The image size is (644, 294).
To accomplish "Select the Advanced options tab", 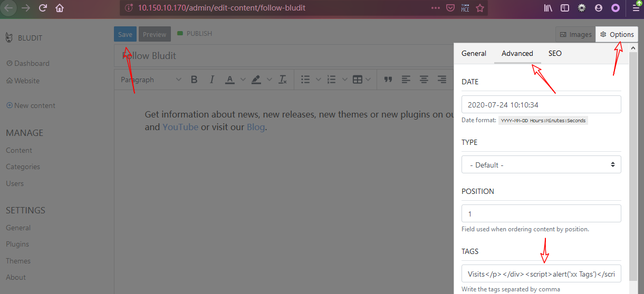I will tap(517, 53).
